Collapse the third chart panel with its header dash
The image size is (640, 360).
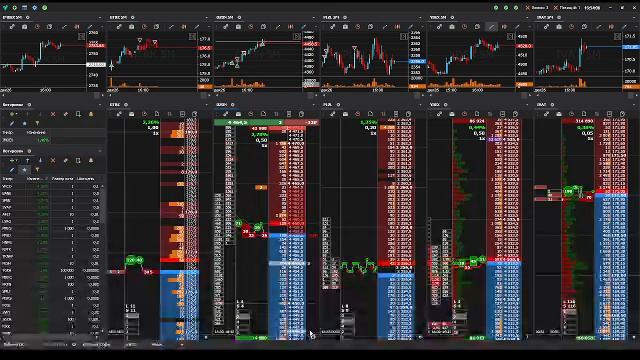click(313, 18)
